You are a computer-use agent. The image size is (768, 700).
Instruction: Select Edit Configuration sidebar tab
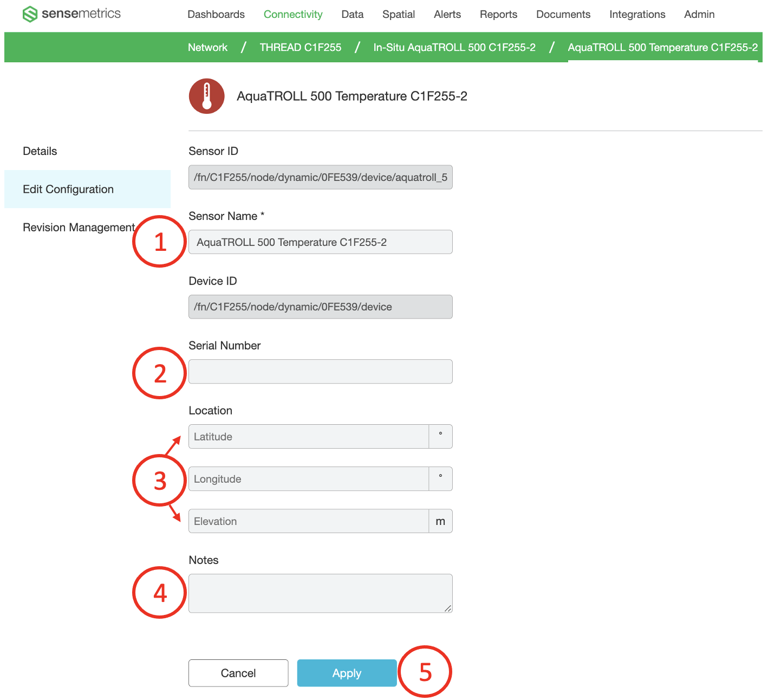coord(87,189)
